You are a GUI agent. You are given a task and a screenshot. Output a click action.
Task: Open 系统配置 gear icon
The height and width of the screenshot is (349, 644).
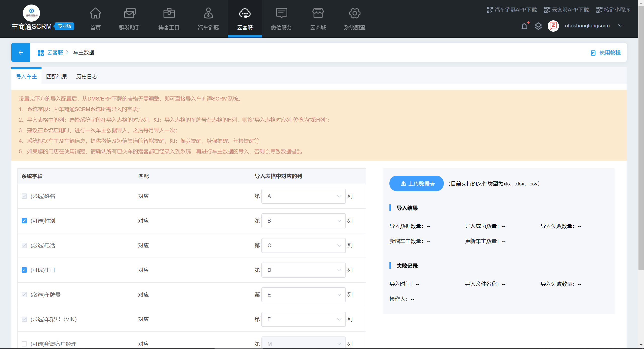(x=354, y=14)
